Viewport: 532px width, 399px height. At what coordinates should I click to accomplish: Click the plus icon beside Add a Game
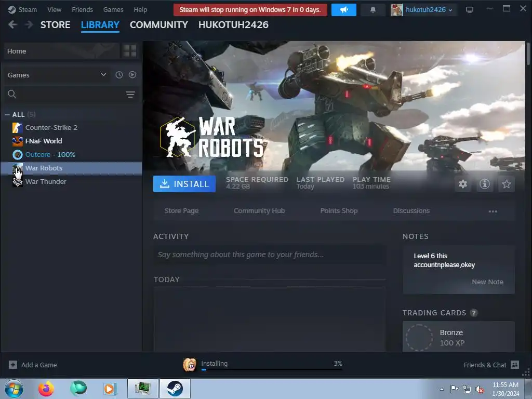point(13,365)
